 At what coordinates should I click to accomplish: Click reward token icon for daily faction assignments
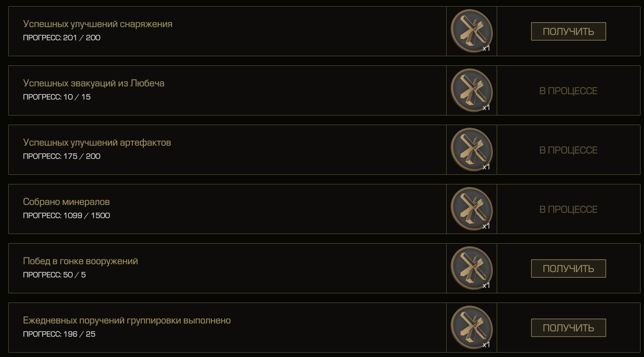click(x=471, y=327)
